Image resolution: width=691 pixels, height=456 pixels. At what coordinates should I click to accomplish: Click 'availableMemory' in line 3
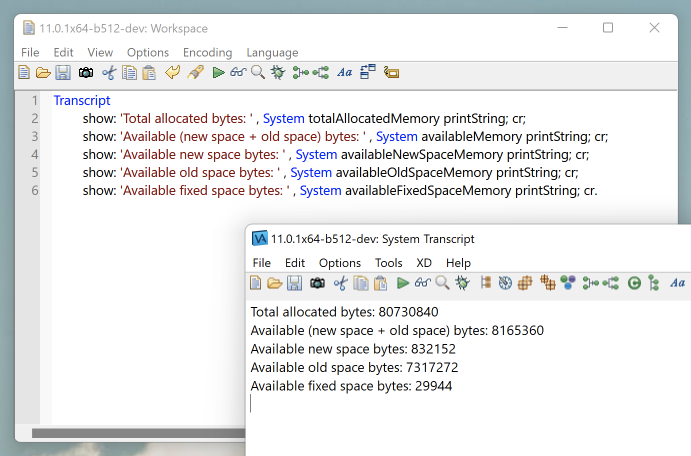click(x=472, y=137)
